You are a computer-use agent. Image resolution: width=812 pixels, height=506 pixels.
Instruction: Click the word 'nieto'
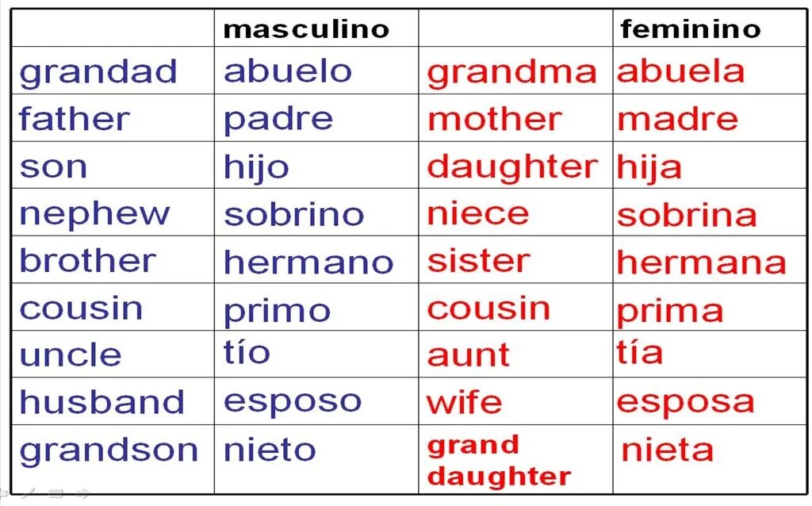[270, 450]
